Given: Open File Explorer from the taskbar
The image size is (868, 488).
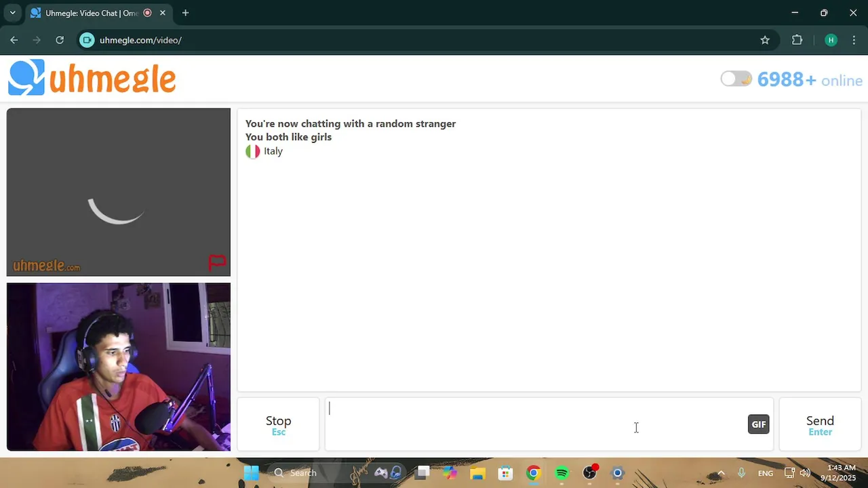Looking at the screenshot, I should [x=478, y=473].
